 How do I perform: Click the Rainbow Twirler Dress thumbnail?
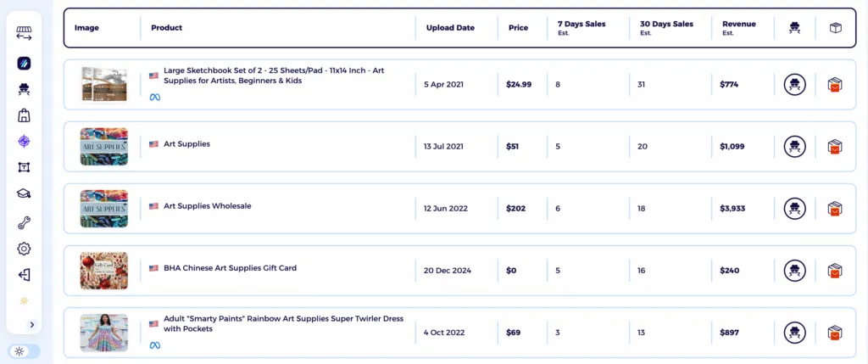pyautogui.click(x=103, y=333)
